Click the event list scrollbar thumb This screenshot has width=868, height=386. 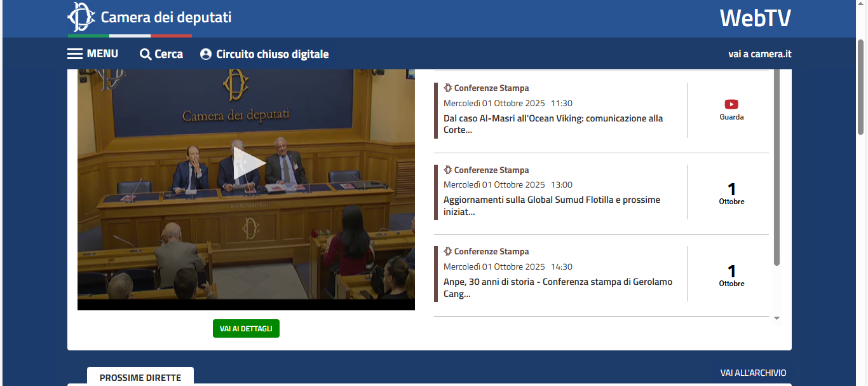pos(776,165)
